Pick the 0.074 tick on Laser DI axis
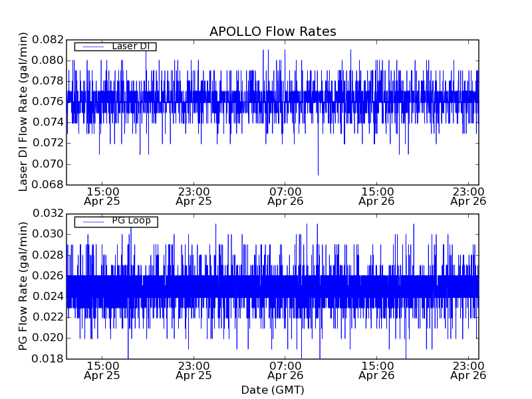 [48, 122]
